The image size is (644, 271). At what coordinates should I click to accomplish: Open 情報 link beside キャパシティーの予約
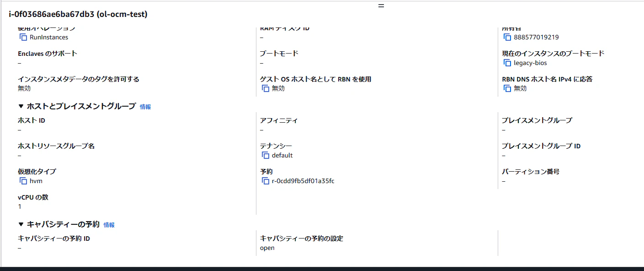coord(109,225)
